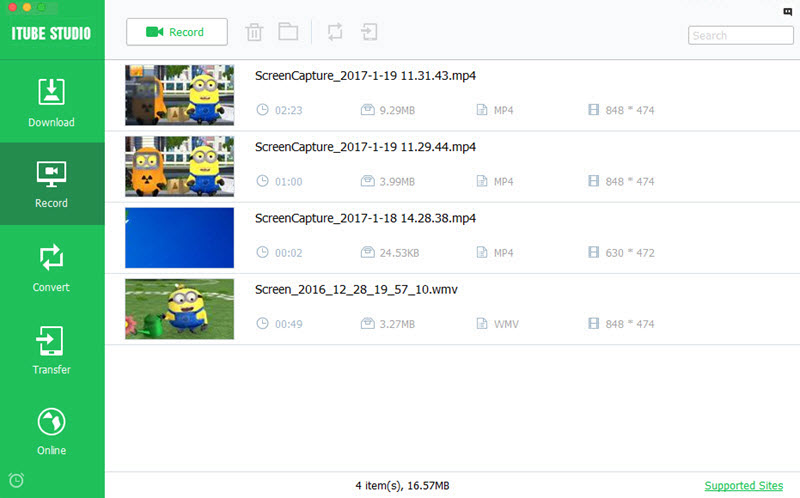Screen dimensions: 800x498
Task: Open the Supported Sites link
Action: click(x=743, y=486)
